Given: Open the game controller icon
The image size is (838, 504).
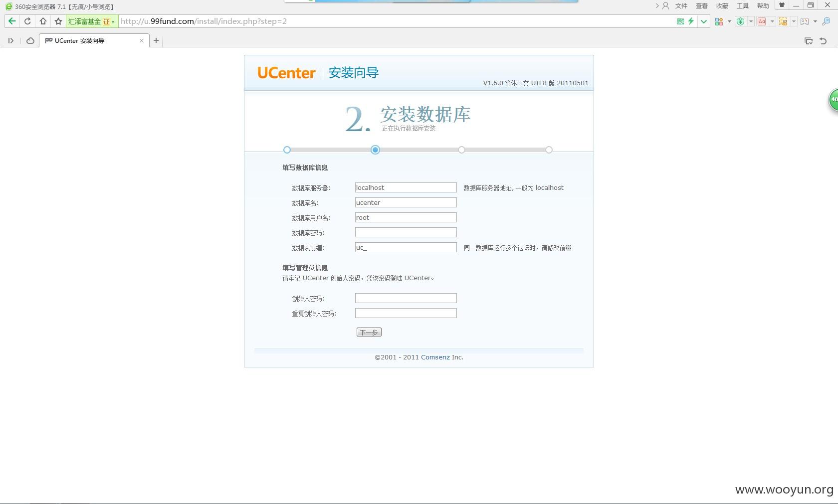Looking at the screenshot, I should coord(805,21).
